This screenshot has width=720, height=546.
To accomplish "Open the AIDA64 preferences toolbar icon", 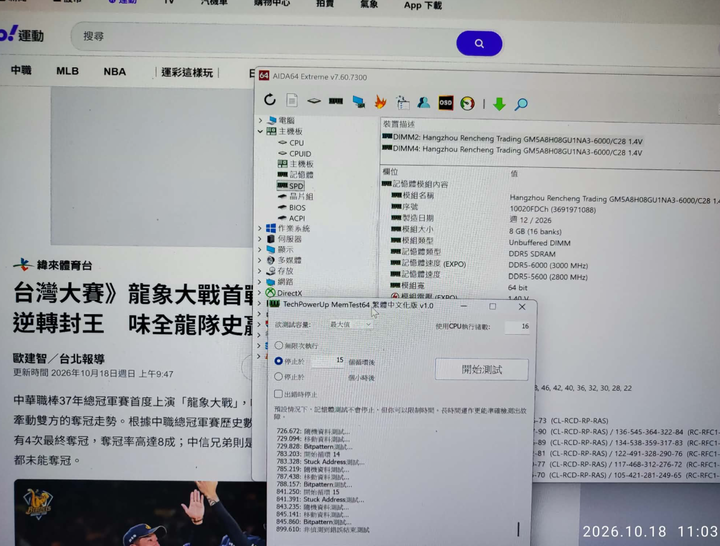I will tap(403, 102).
